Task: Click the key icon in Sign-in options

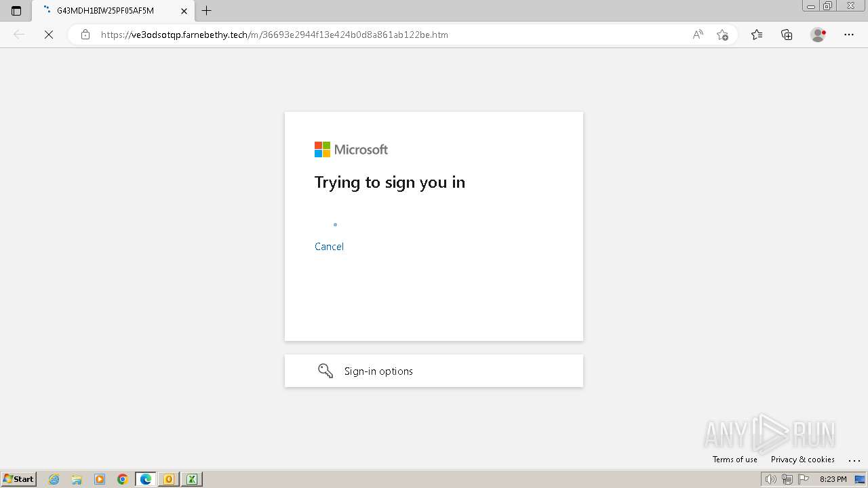Action: 325,371
